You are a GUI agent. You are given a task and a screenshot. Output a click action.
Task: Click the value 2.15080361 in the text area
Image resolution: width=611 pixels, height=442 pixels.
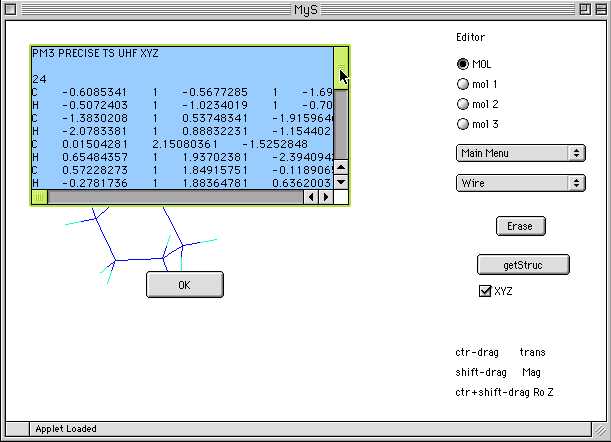(x=185, y=144)
